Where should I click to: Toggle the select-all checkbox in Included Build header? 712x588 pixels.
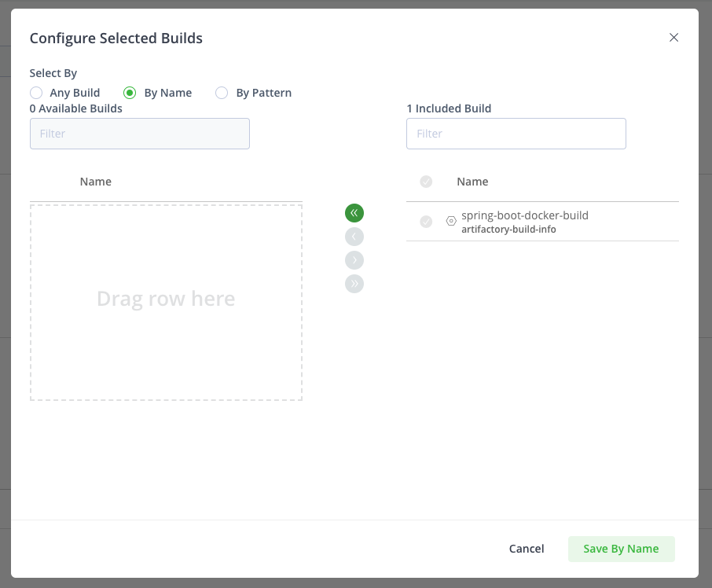[426, 182]
